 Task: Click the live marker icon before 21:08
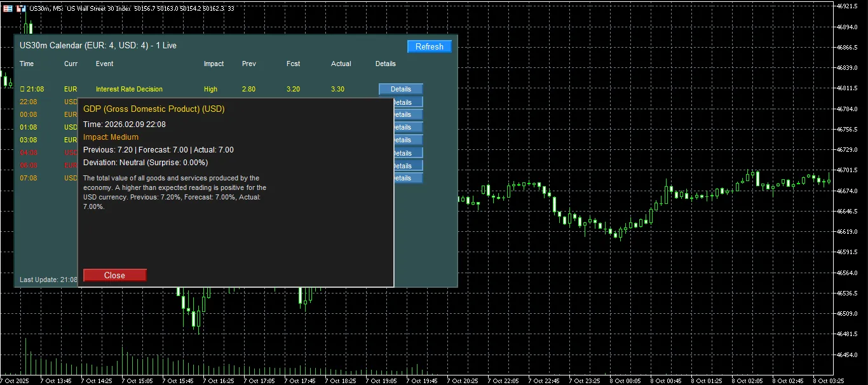click(22, 90)
